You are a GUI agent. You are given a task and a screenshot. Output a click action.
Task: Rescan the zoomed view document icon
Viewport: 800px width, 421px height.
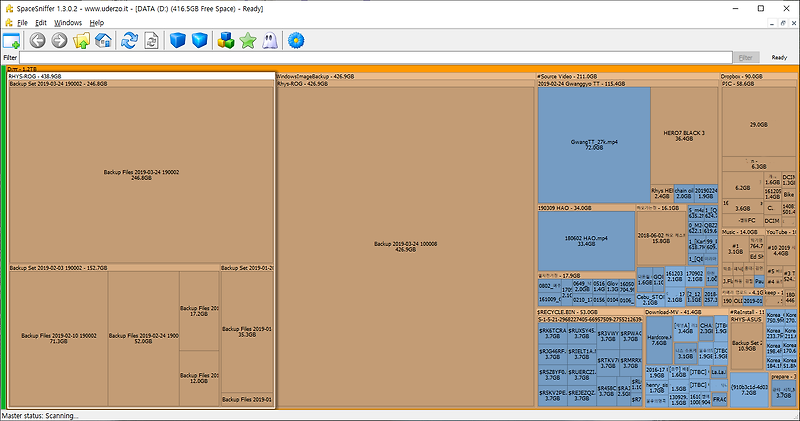click(x=152, y=40)
